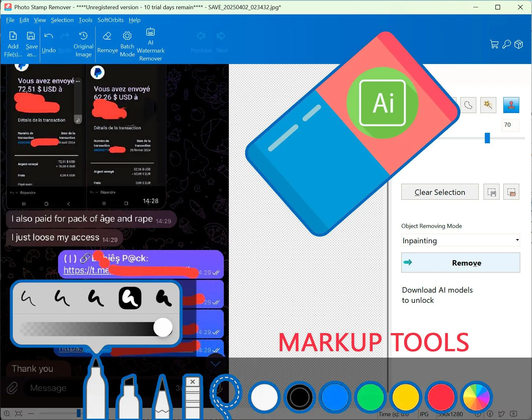This screenshot has height=420, width=532.
Task: Click the key registration icon
Action: pyautogui.click(x=506, y=44)
